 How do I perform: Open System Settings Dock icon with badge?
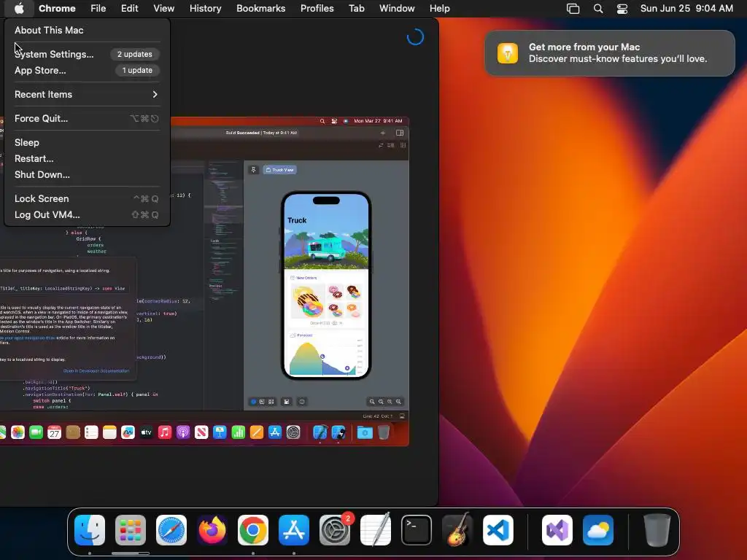click(335, 530)
